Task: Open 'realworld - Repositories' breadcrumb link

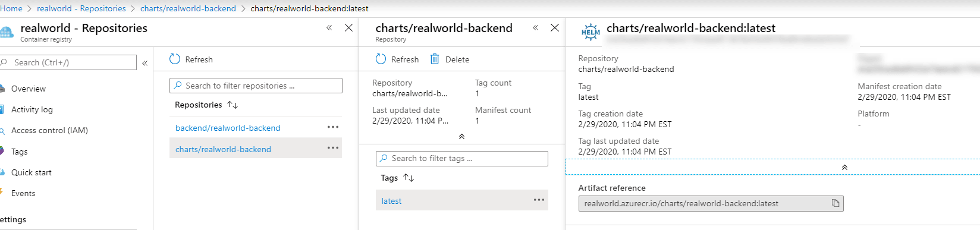Action: (81, 8)
